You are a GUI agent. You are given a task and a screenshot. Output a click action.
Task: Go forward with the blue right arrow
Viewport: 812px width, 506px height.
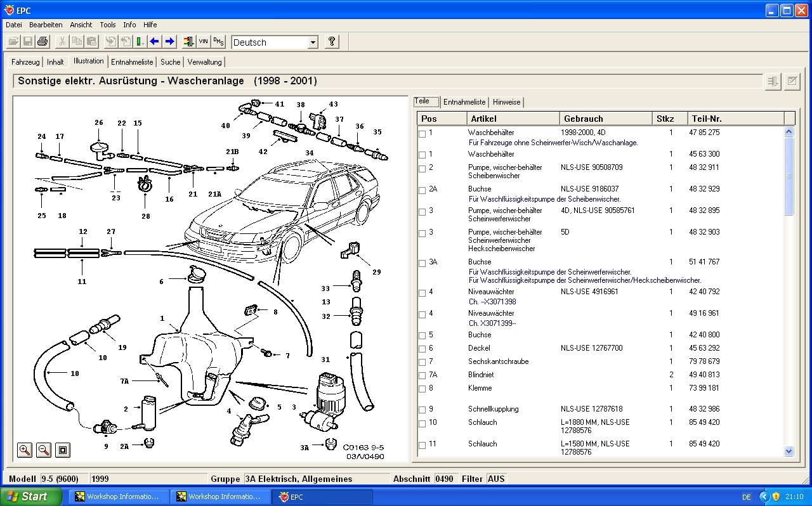[x=169, y=42]
